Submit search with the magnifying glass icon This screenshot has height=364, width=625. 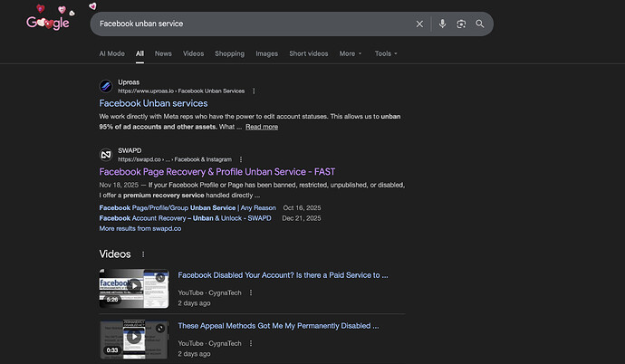pos(480,24)
